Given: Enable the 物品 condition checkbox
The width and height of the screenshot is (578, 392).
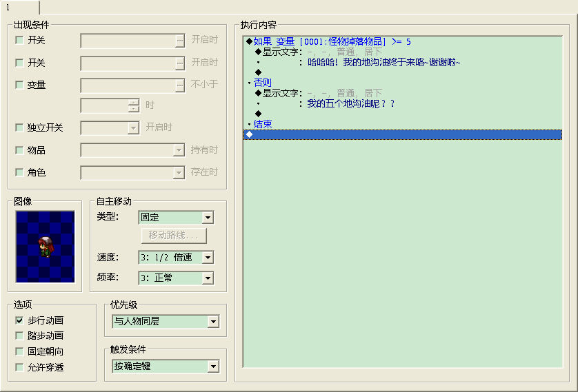Looking at the screenshot, I should click(19, 150).
